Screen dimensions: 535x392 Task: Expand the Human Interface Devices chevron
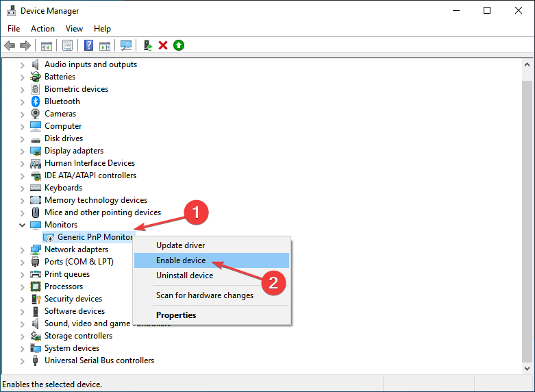[22, 164]
